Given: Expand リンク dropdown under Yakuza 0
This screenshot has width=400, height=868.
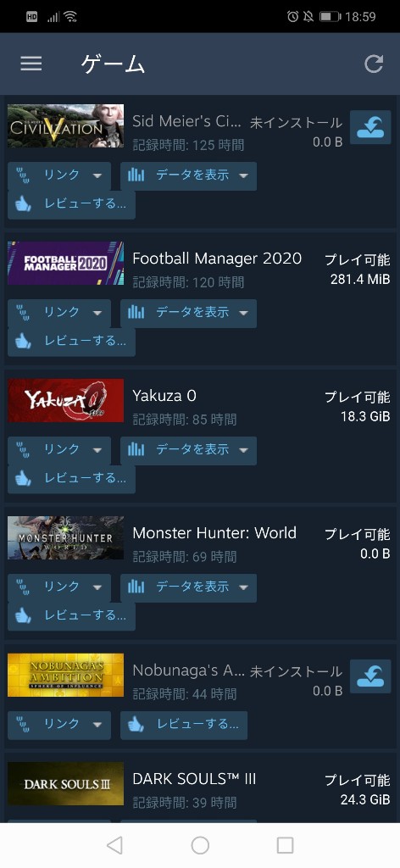Looking at the screenshot, I should coord(59,450).
